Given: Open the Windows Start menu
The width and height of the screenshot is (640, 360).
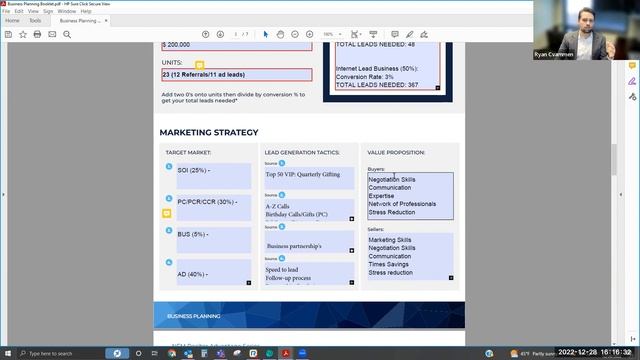Looking at the screenshot, I should [8, 353].
